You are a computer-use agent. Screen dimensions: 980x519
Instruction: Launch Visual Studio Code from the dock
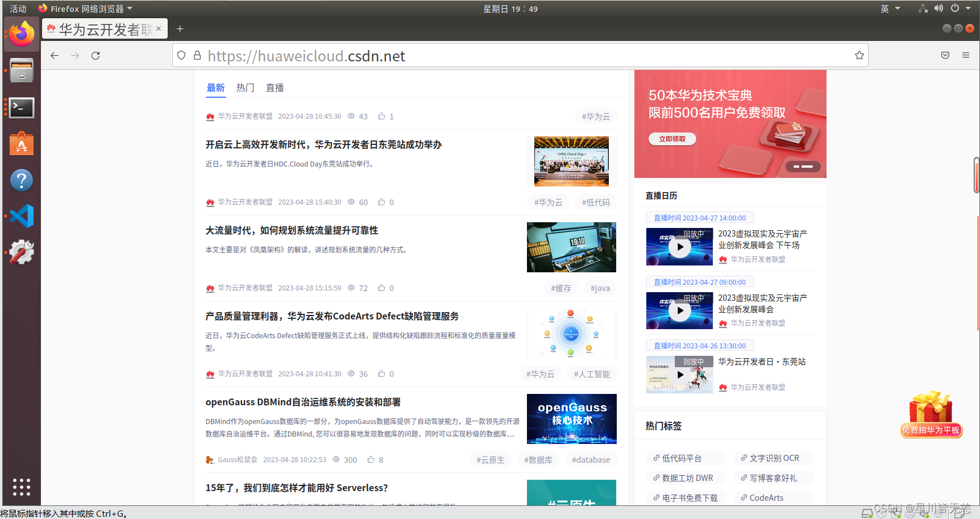(21, 216)
